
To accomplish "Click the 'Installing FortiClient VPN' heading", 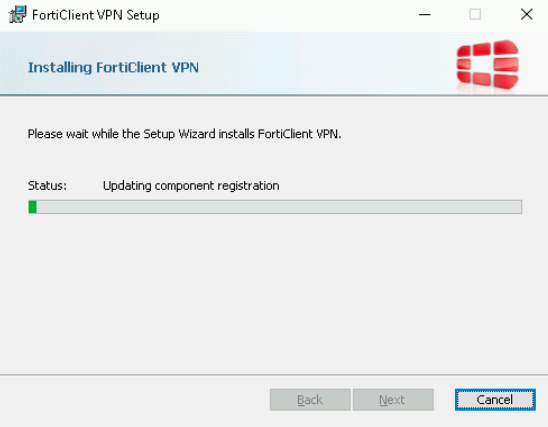I will point(113,67).
